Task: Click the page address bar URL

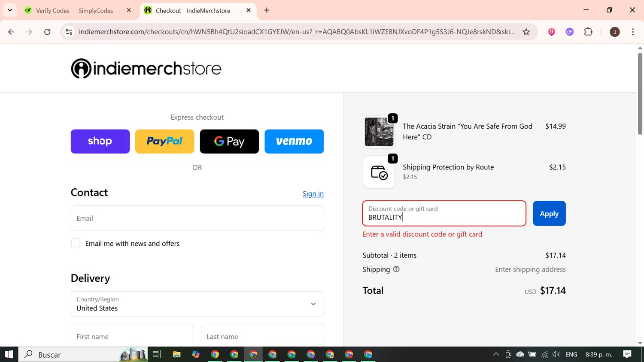Action: point(297,32)
